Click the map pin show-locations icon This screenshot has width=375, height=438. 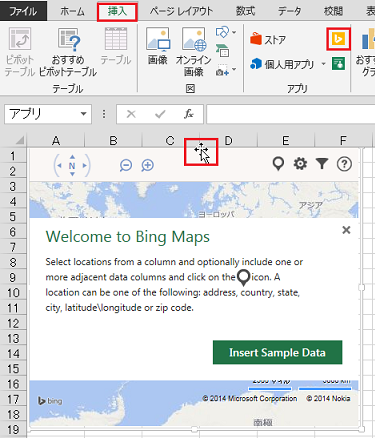(x=278, y=164)
